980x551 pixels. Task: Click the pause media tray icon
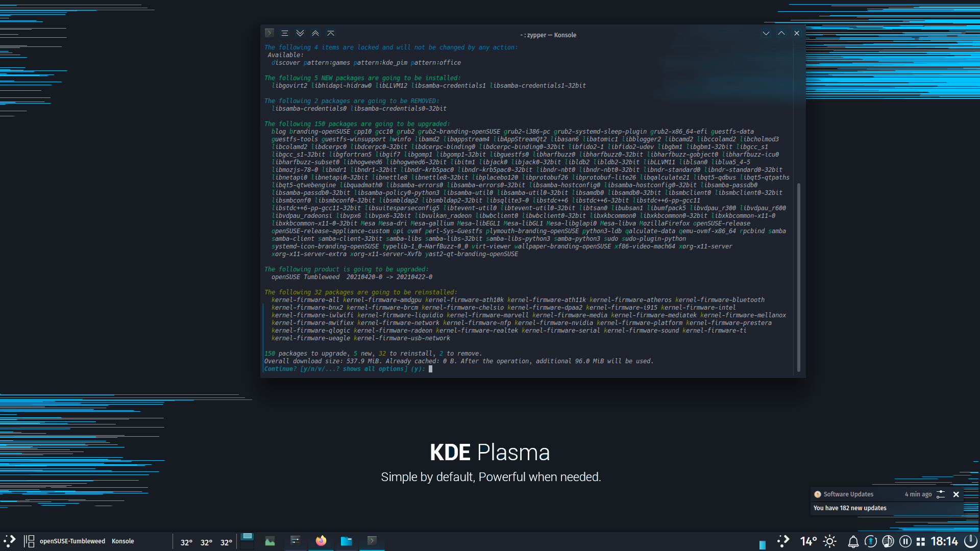(x=905, y=542)
